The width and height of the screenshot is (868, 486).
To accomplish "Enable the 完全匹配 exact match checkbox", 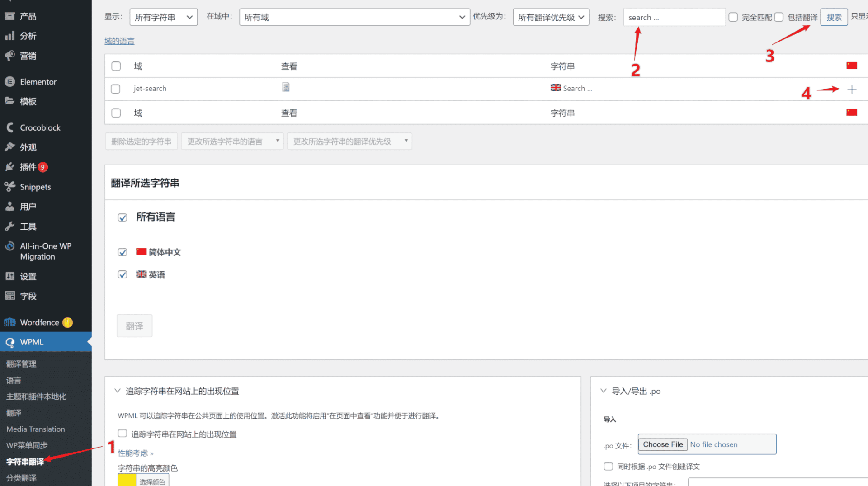I will pos(733,17).
